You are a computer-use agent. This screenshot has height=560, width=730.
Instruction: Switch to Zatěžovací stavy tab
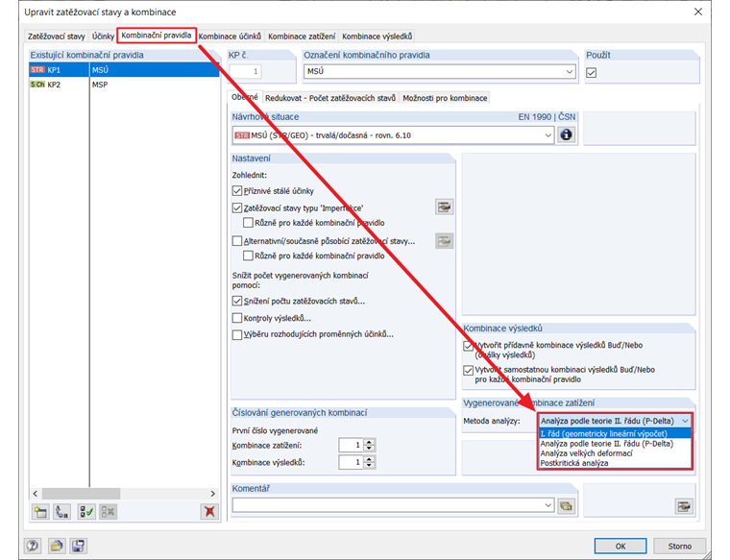click(57, 37)
